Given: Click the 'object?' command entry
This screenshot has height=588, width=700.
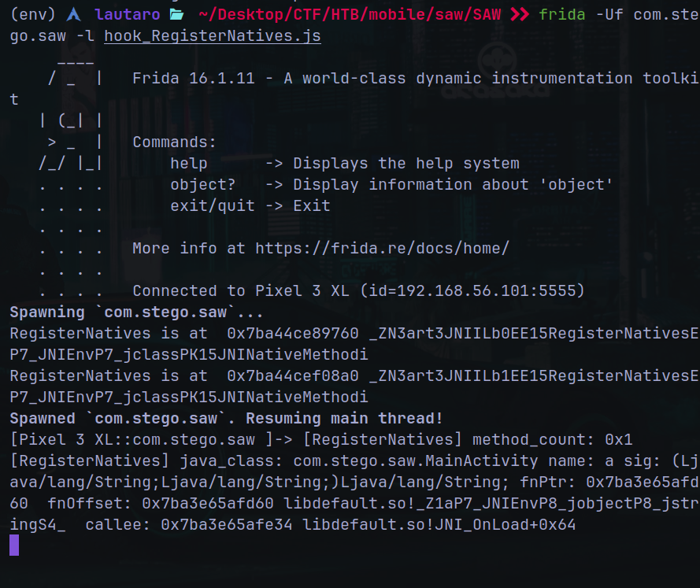Looking at the screenshot, I should 202,185.
